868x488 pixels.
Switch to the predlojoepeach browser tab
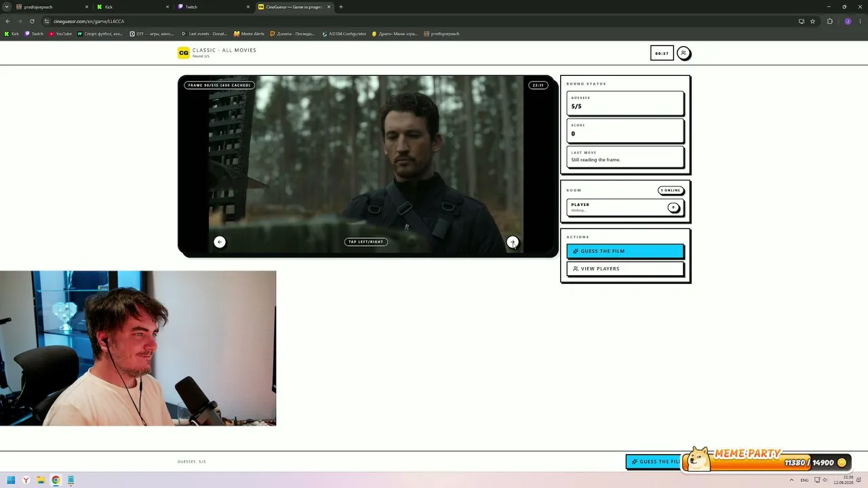(x=52, y=7)
